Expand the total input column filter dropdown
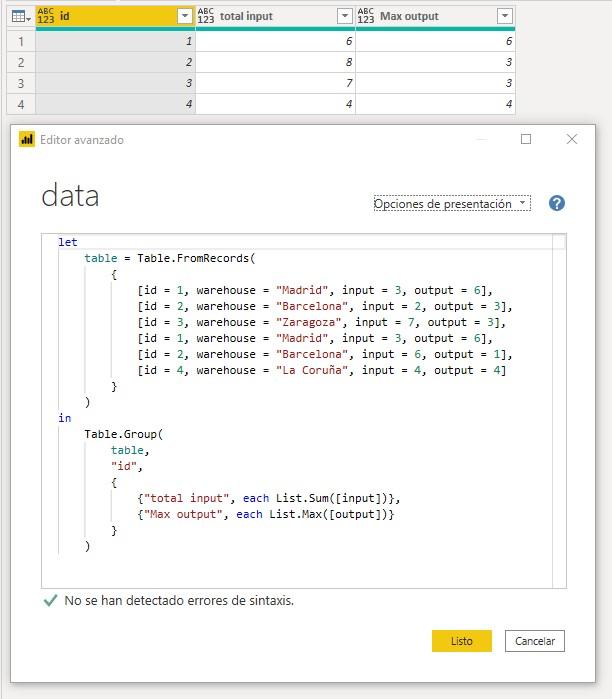612x699 pixels. [344, 16]
